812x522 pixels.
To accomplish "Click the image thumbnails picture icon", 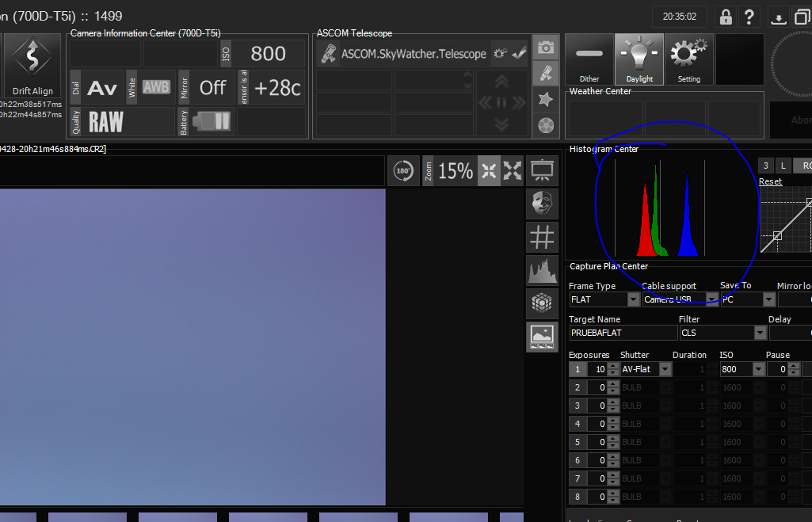I will (542, 337).
